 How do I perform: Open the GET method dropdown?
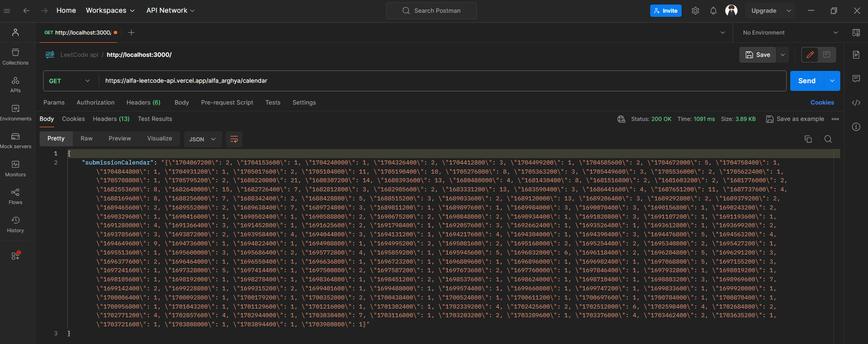(x=70, y=81)
